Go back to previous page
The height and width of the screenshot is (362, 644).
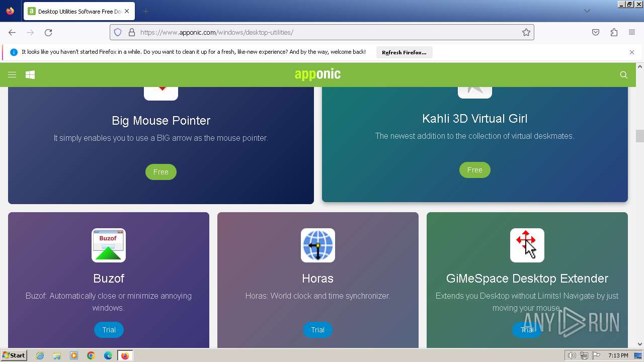[12, 32]
